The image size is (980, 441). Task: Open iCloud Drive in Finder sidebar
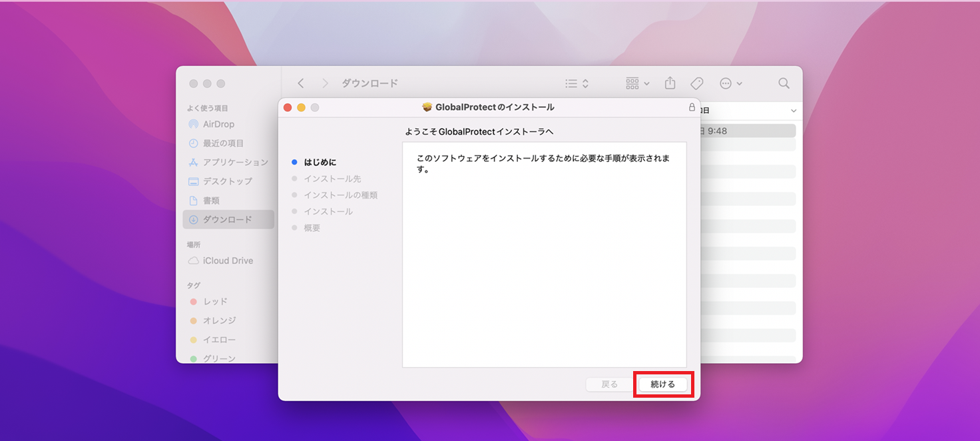228,260
